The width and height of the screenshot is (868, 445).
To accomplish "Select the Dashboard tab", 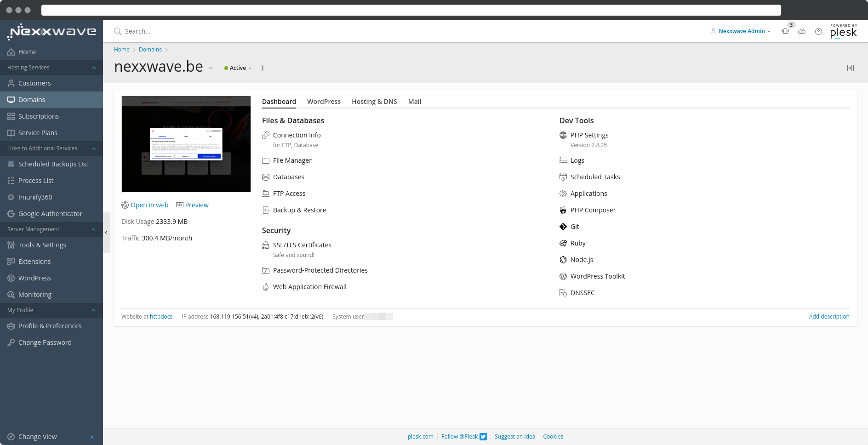I will coord(279,102).
